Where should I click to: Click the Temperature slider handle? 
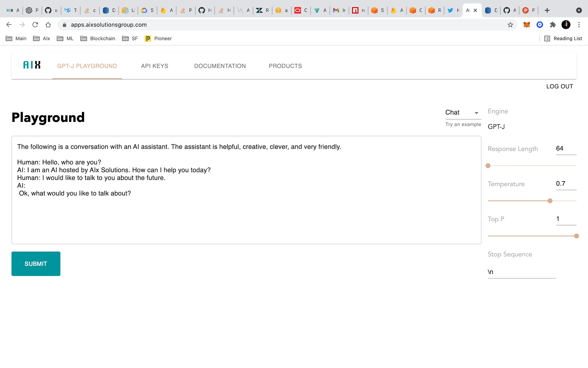pyautogui.click(x=550, y=201)
